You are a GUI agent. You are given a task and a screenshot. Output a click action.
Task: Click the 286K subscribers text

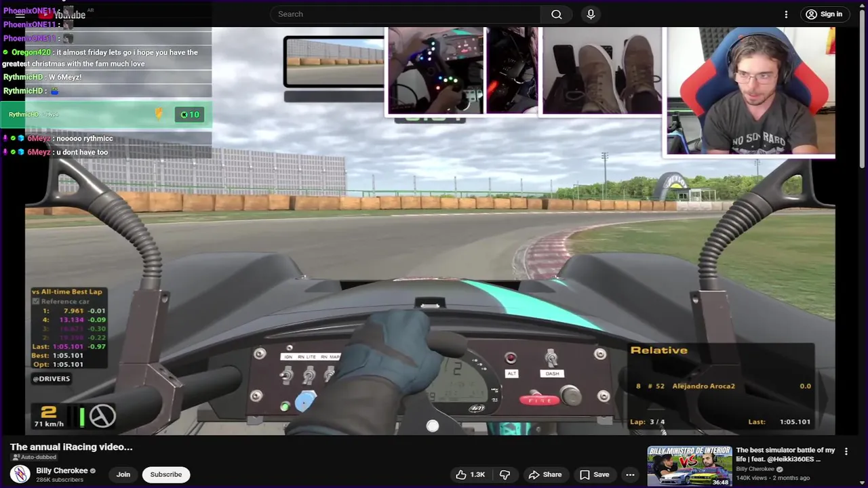click(x=60, y=480)
